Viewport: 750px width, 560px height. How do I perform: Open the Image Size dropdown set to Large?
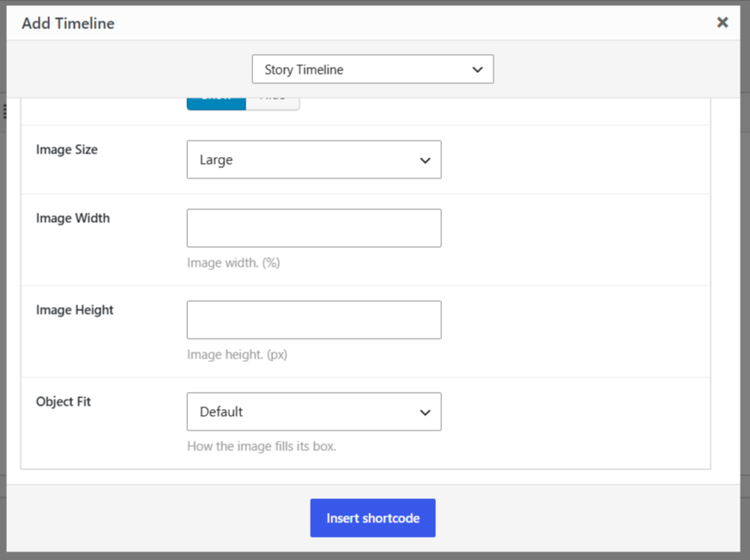click(314, 160)
